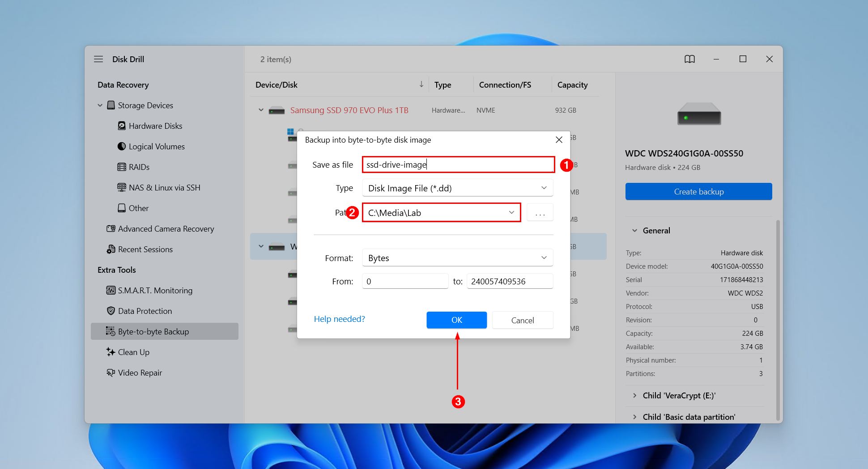Open Clean Up tool

(x=134, y=352)
